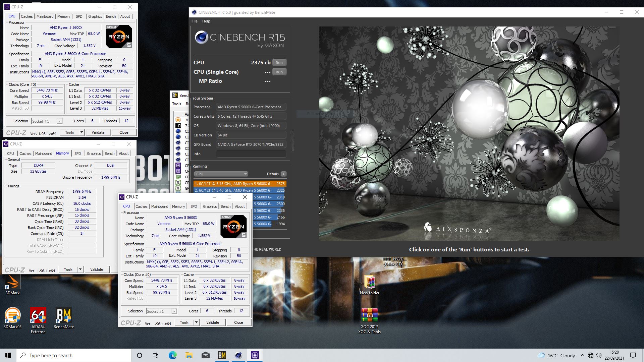This screenshot has width=644, height=362.
Task: Click the rendered Cinebench scene image
Action: click(469, 133)
